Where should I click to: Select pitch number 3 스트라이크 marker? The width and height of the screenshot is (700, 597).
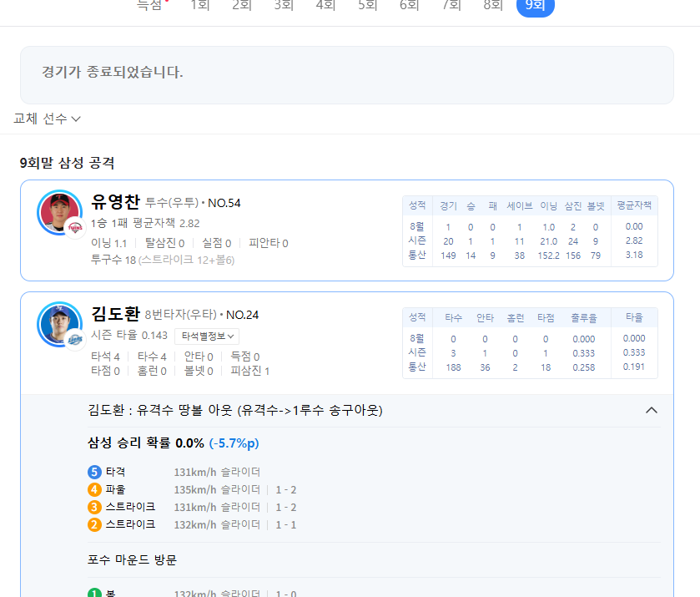click(x=94, y=507)
